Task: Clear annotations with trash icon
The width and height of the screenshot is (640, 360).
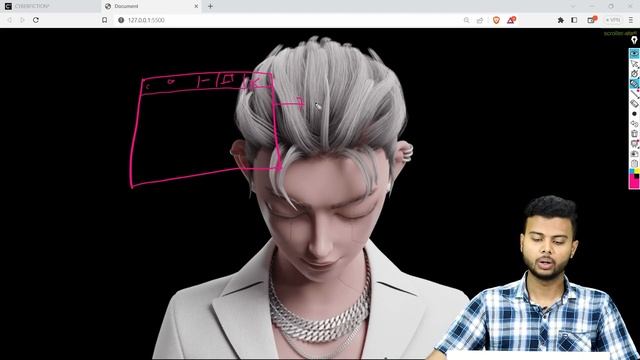Action: (x=634, y=133)
